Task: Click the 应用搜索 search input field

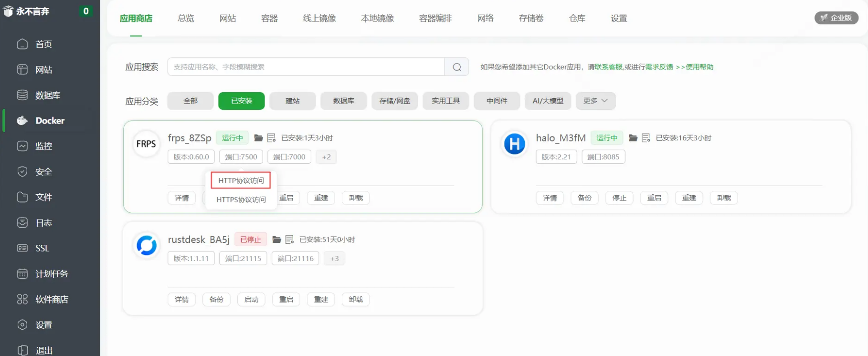Action: coord(306,67)
